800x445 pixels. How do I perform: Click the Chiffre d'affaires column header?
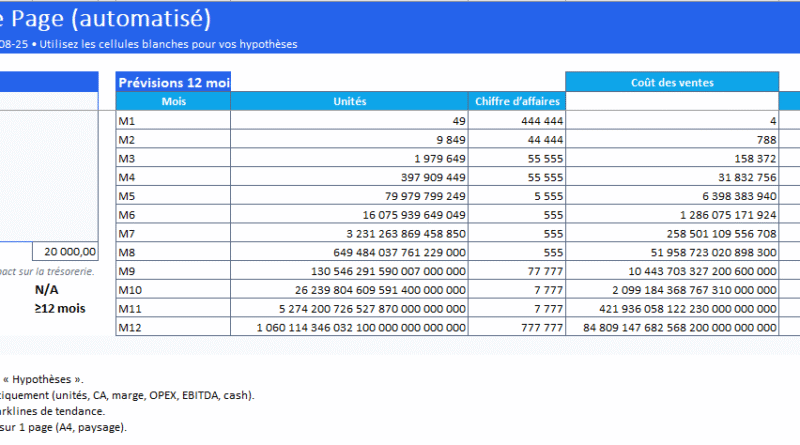pos(518,101)
